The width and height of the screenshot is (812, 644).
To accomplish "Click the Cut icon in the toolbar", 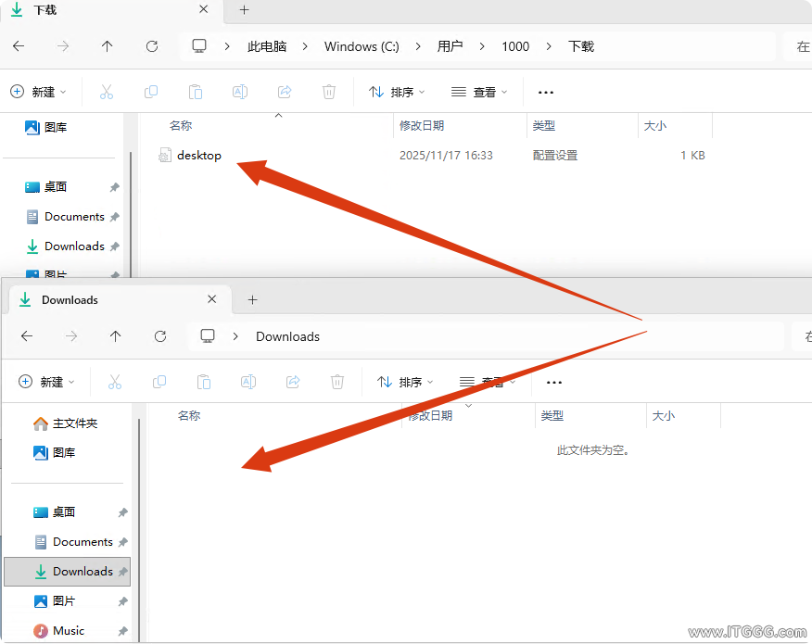I will point(107,92).
